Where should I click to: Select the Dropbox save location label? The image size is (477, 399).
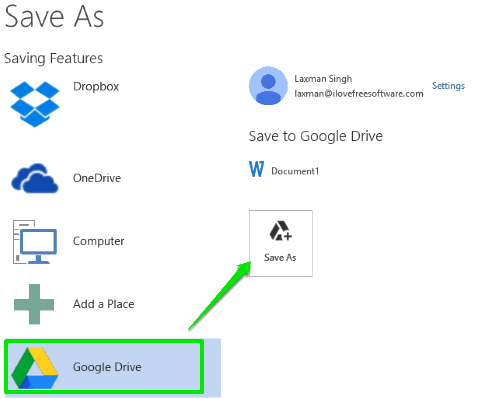pos(96,87)
